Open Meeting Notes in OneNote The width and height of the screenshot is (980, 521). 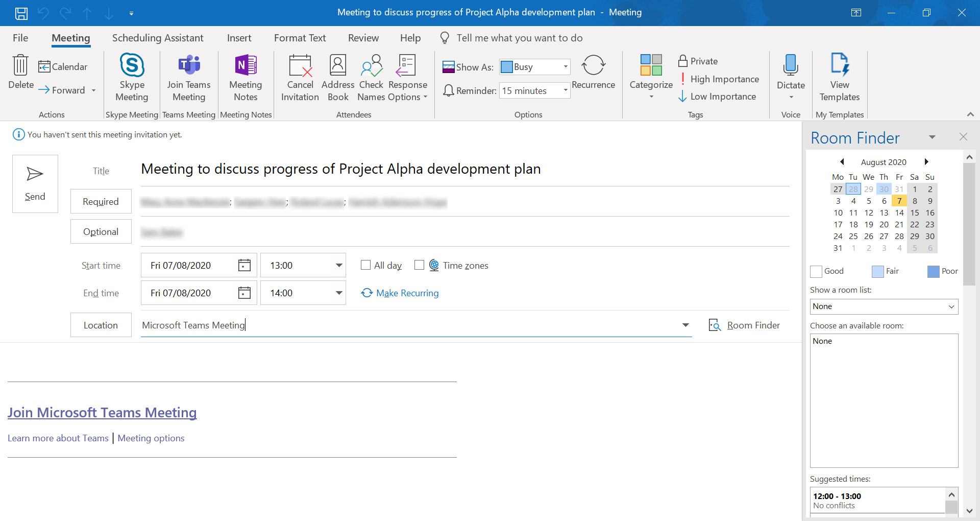coord(246,66)
